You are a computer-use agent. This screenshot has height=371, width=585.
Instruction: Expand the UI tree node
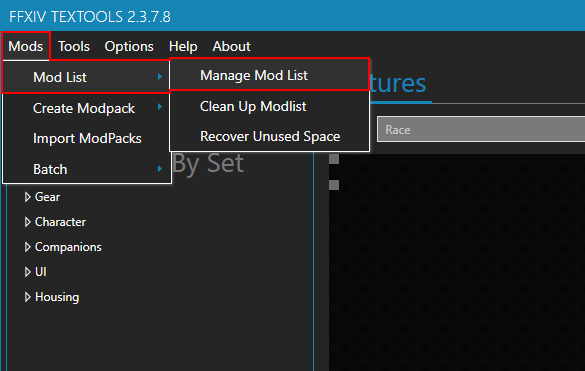point(27,272)
